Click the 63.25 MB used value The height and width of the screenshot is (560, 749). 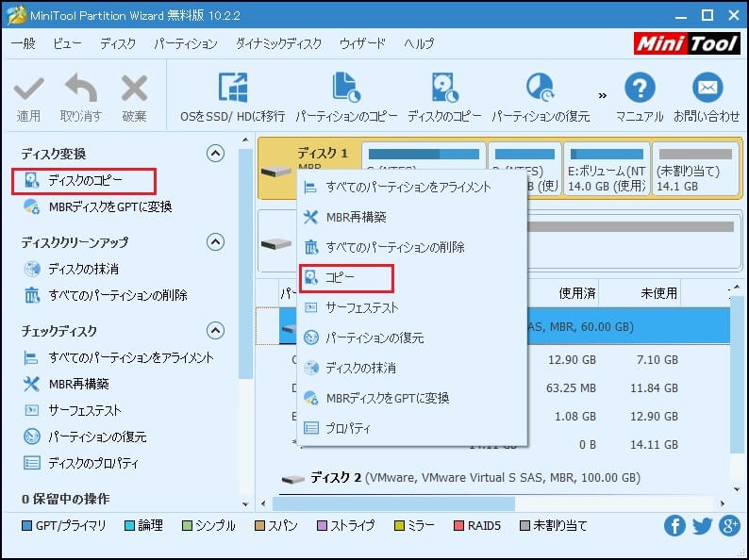tap(571, 387)
